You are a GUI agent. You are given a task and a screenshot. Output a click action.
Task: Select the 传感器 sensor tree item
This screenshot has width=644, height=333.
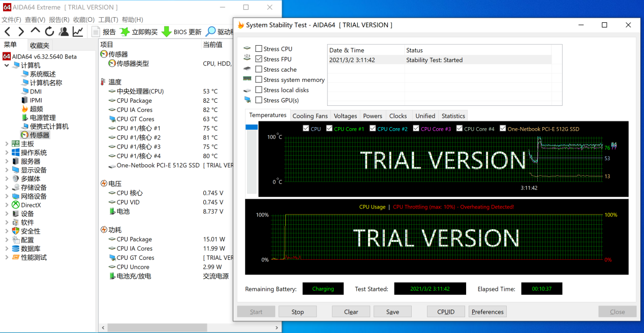click(x=35, y=135)
